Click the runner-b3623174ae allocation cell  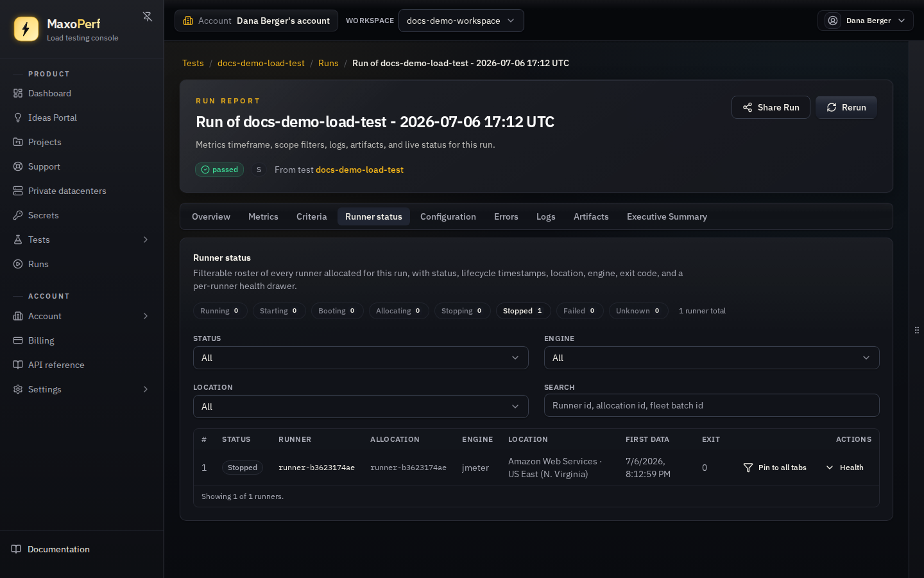408,468
